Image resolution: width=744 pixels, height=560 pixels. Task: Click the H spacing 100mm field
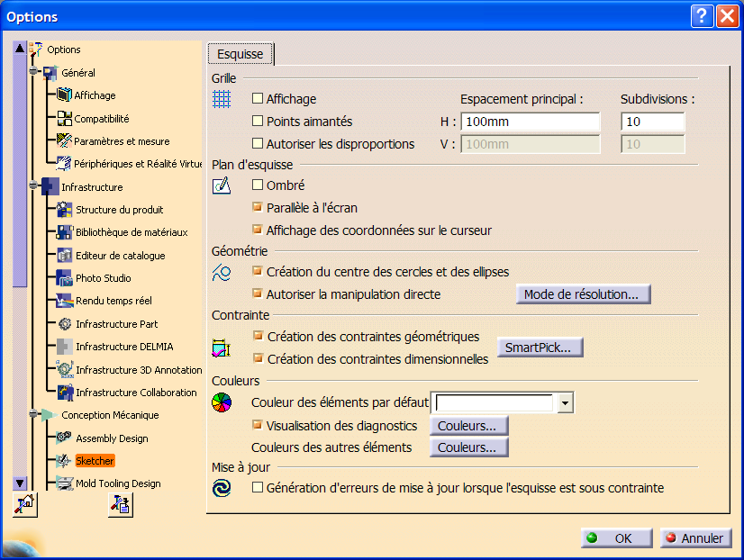[531, 122]
